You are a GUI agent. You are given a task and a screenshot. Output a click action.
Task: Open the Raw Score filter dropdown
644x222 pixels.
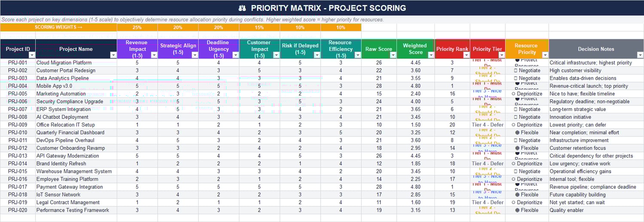pyautogui.click(x=393, y=55)
